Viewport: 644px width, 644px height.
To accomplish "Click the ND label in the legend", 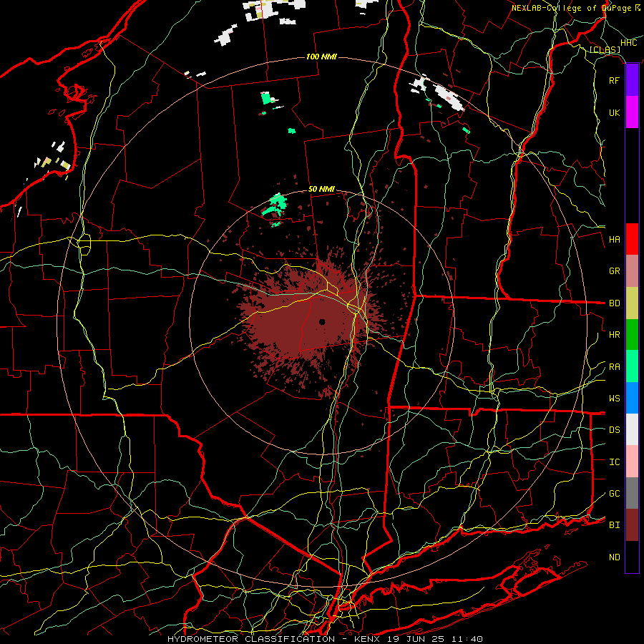I will click(x=615, y=557).
